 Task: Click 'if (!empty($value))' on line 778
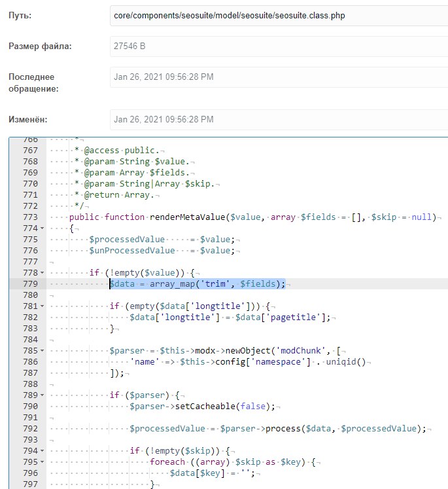137,273
